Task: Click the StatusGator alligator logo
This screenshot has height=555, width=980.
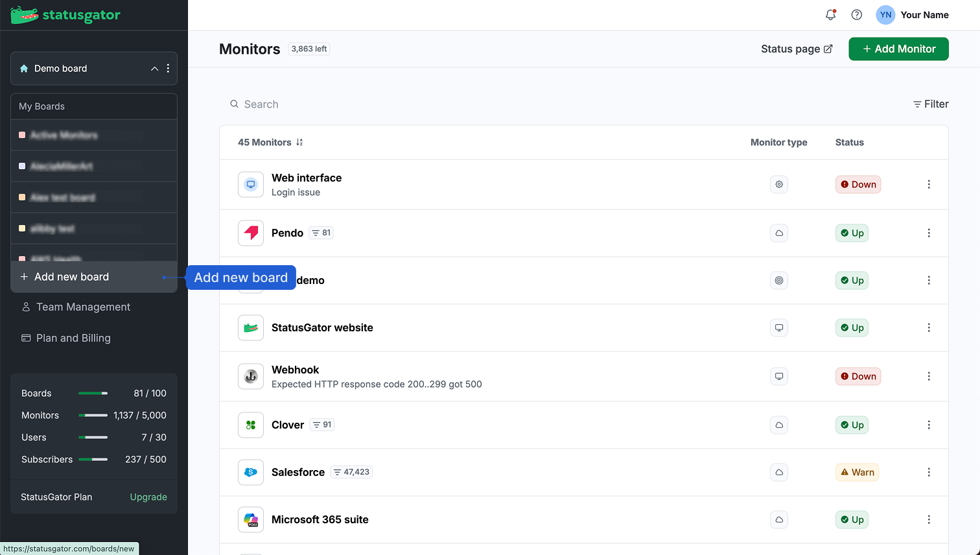Action: 65,15
